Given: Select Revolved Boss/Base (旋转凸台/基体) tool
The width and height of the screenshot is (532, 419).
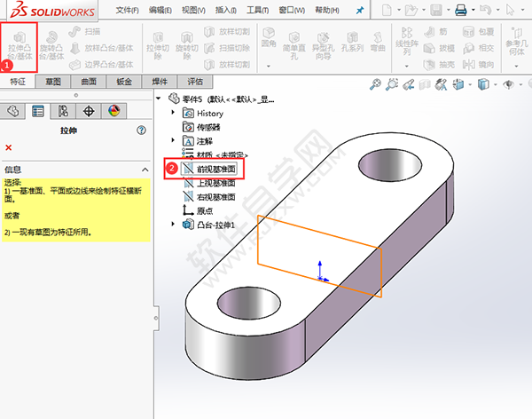Looking at the screenshot, I should click(51, 46).
